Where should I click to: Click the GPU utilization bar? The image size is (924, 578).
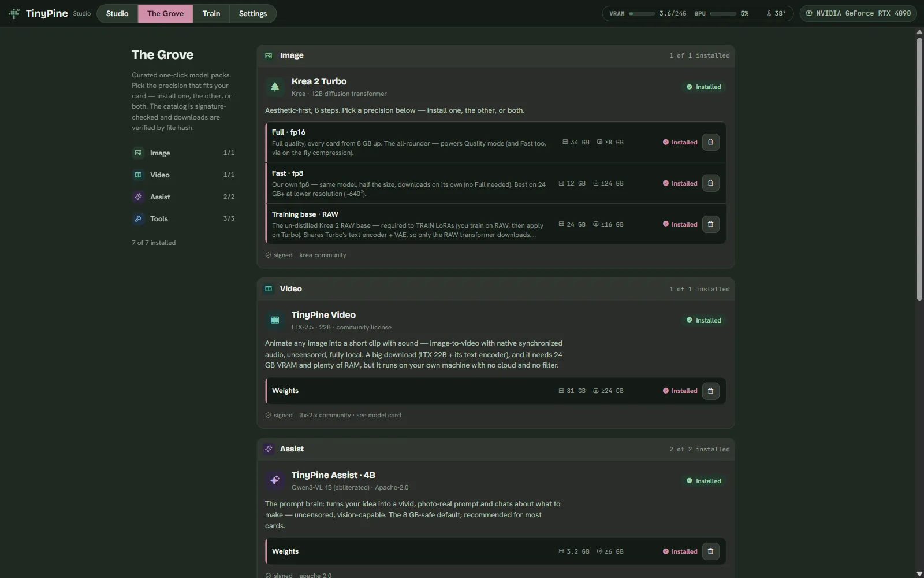click(x=723, y=13)
